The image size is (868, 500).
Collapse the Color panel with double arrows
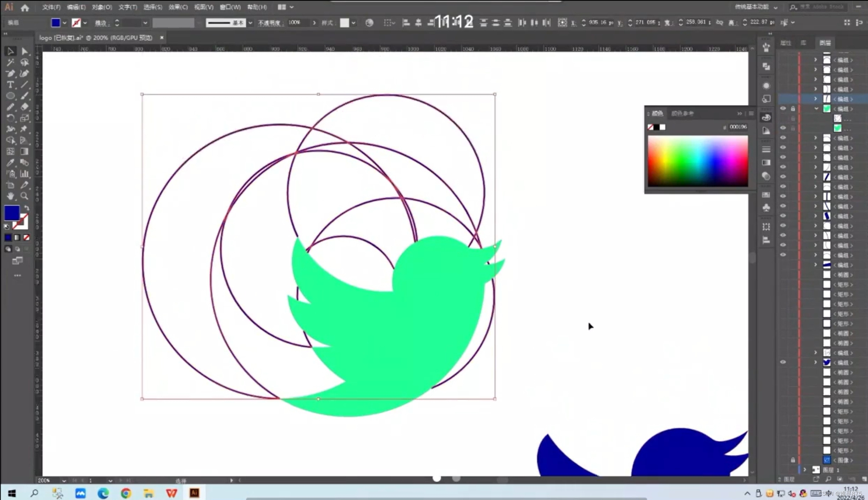740,113
